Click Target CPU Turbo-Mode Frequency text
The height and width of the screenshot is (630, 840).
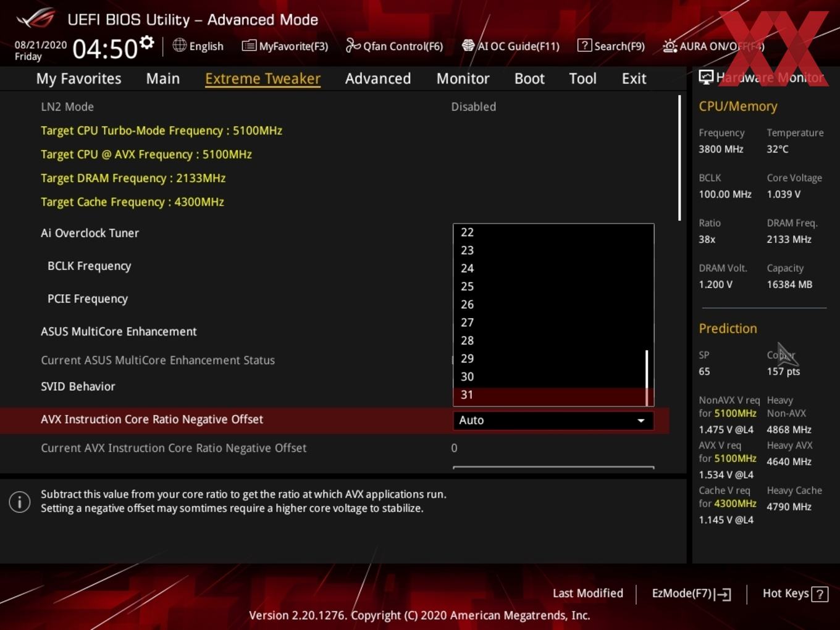161,130
